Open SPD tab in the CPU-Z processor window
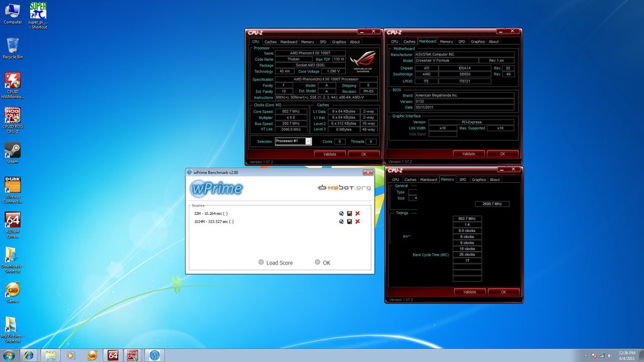644x362 pixels. (x=323, y=42)
